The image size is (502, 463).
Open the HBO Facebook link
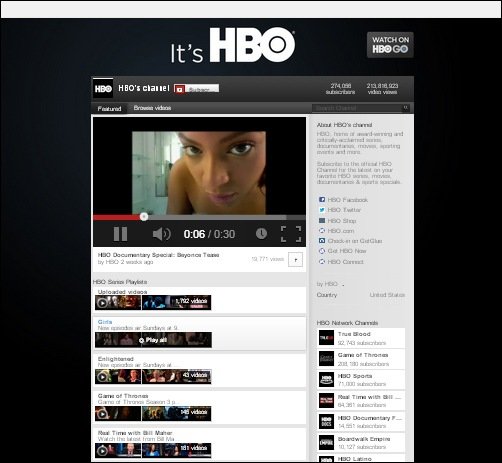pos(348,200)
